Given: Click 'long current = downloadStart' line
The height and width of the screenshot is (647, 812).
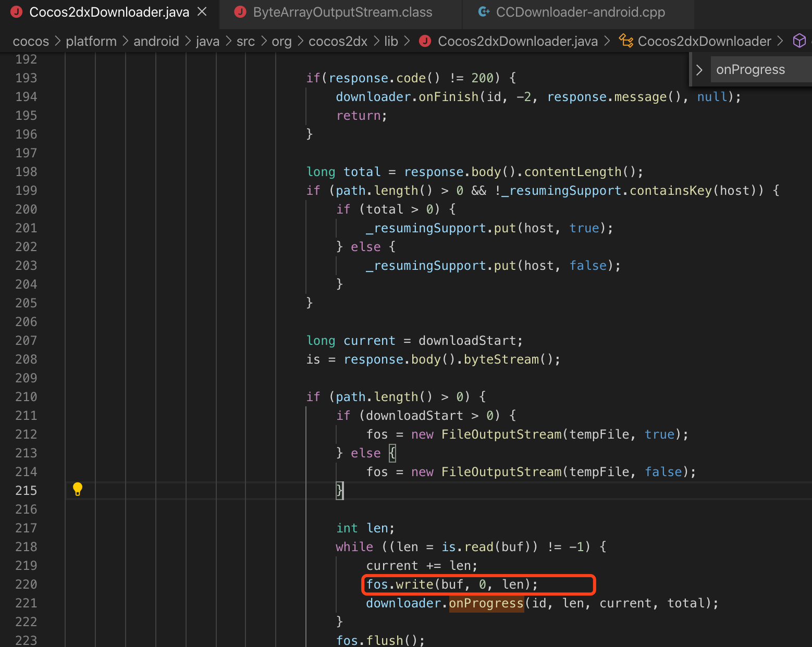Looking at the screenshot, I should pos(414,341).
